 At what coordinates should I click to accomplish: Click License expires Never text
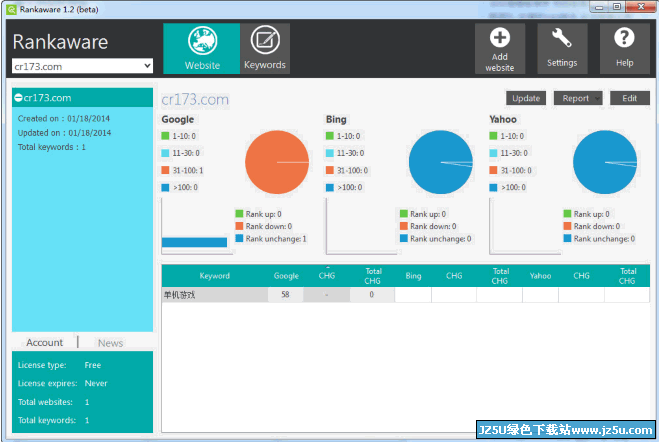point(62,383)
